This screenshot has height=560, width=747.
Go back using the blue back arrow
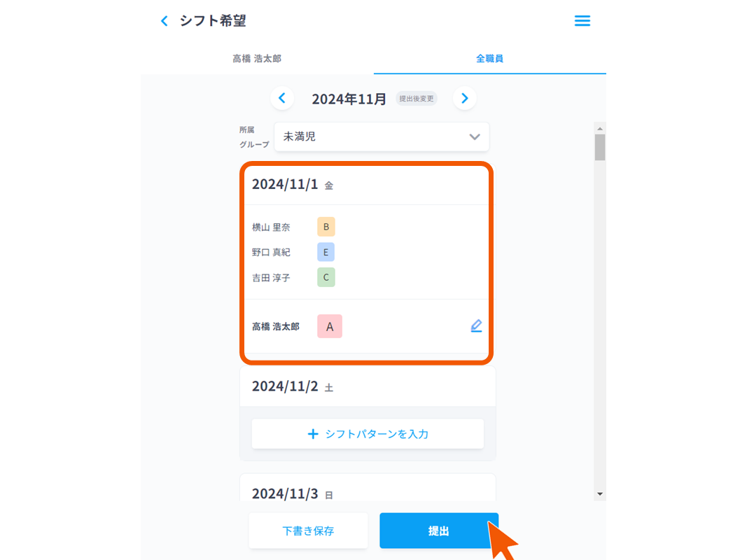point(165,21)
